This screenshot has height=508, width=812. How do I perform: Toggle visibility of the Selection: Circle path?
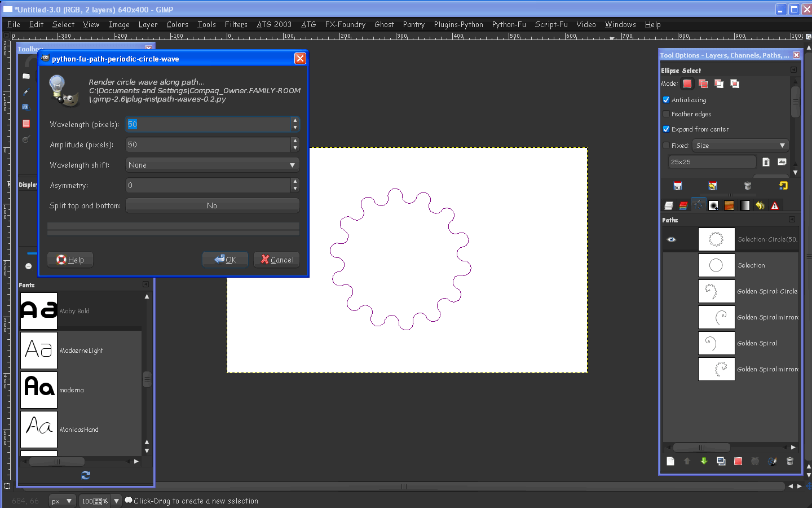672,239
